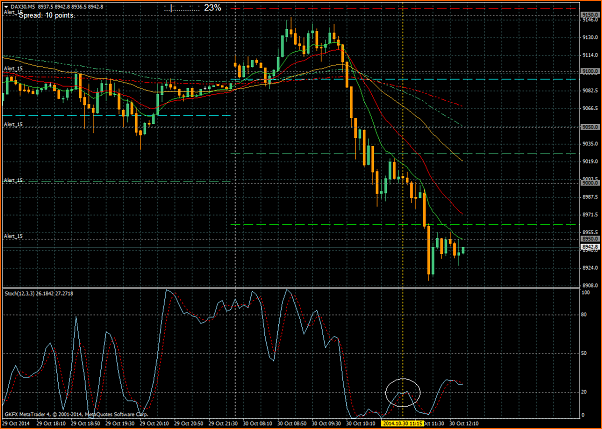This screenshot has height=429, width=602.
Task: Click the 9019.0 price scale value
Action: (592, 162)
